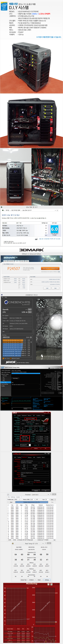
Task: Open the Memory tab in the CPU-Z processor window
Action: [29, 415]
